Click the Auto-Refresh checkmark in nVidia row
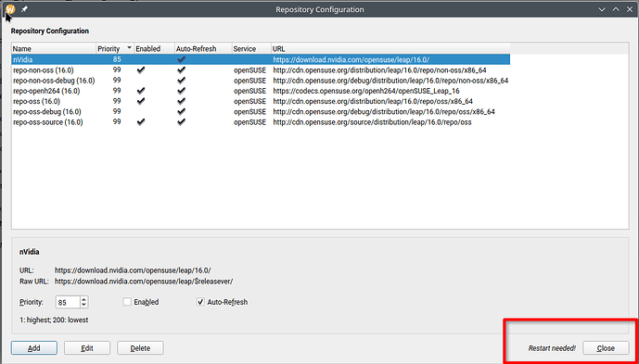Screen dimensions: 639x364 tap(182, 59)
